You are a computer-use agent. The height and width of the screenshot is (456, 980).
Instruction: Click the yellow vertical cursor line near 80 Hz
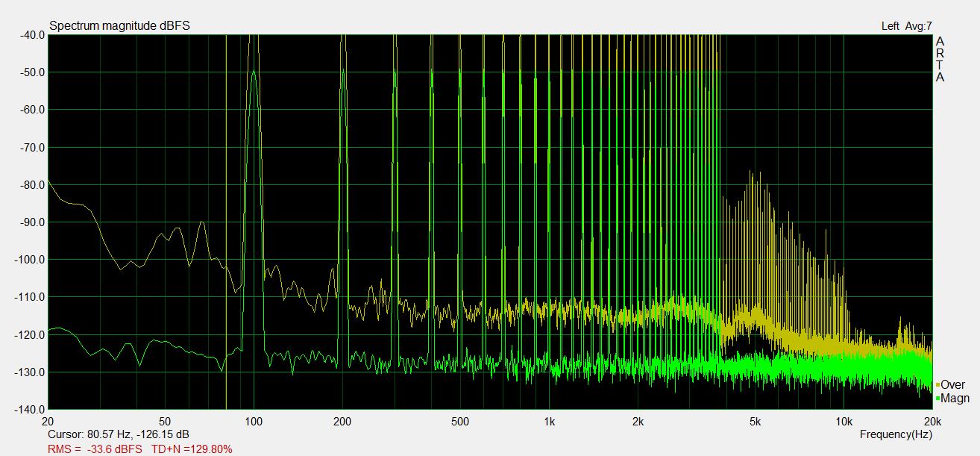tap(226, 222)
